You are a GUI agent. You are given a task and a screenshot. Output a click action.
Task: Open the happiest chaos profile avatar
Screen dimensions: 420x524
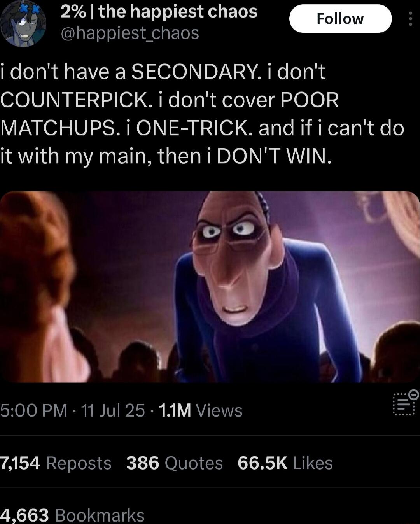pos(23,23)
